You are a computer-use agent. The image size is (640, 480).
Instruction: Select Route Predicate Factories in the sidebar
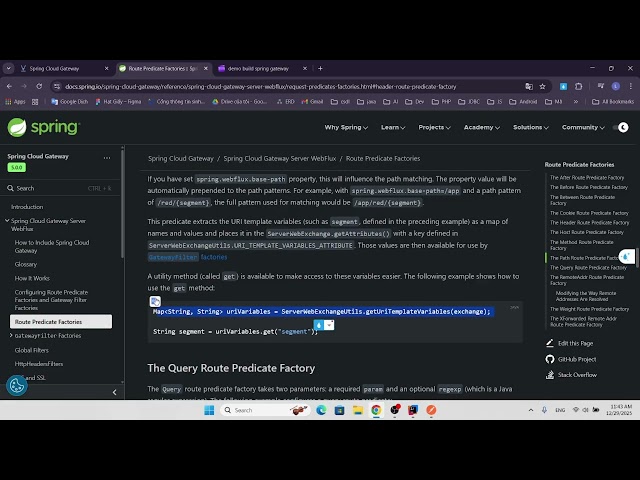(x=61, y=322)
